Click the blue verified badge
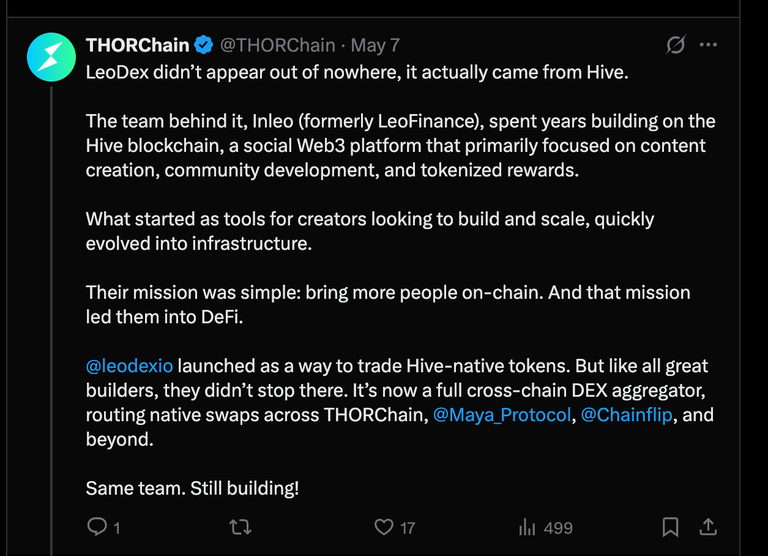 pos(203,45)
